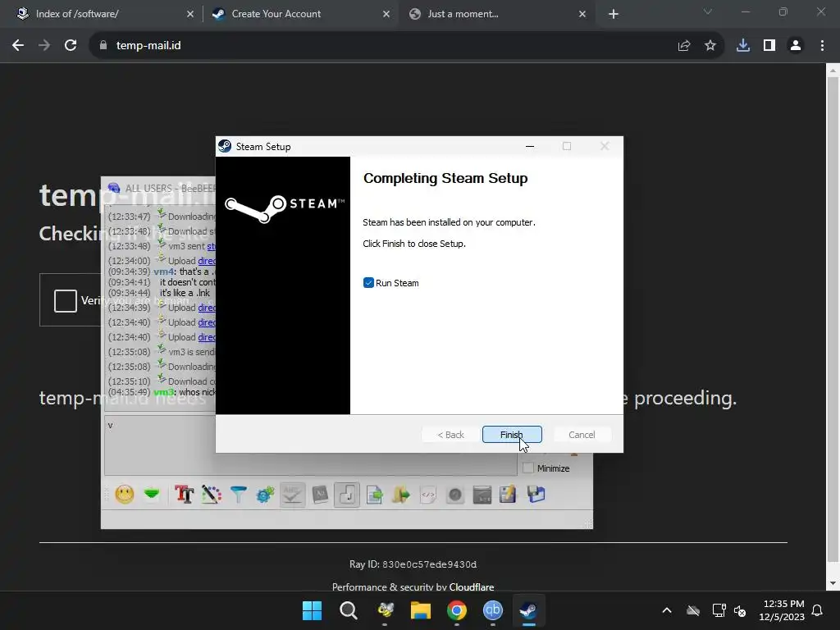Click the dark gray window icon in BeeBEEP toolbar
Screen dimensions: 840x630
pyautogui.click(x=482, y=494)
